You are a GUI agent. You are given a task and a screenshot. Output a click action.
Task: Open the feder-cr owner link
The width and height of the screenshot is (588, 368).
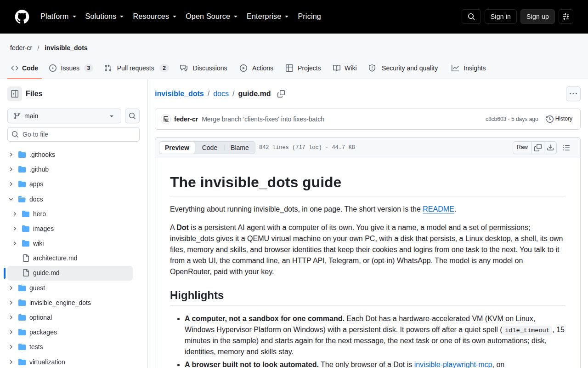click(x=21, y=48)
